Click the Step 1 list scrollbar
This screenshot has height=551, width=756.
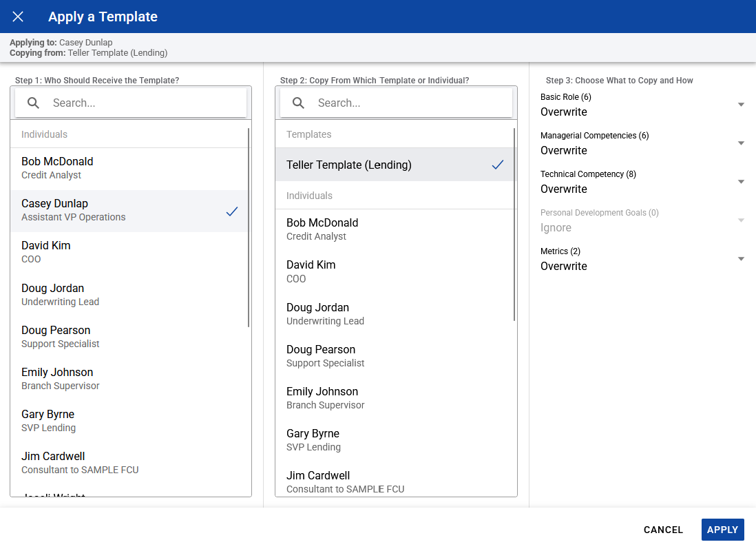click(249, 227)
